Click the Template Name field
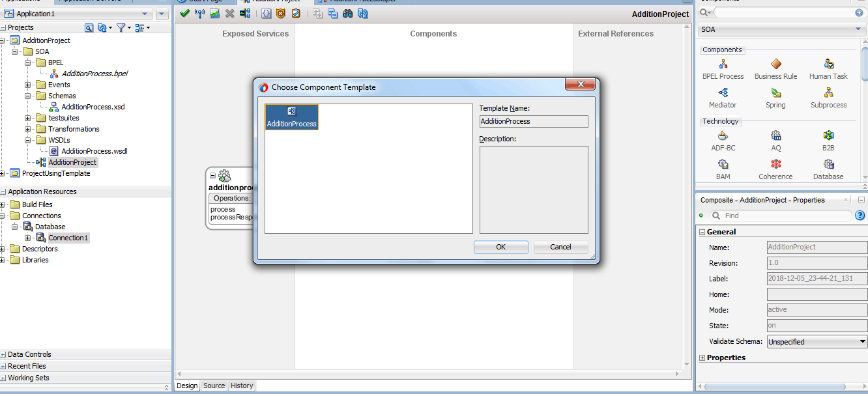This screenshot has width=868, height=394. click(534, 121)
